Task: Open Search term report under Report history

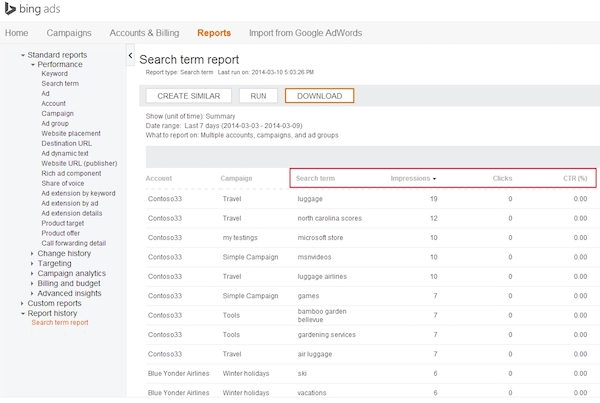Action: [x=59, y=322]
